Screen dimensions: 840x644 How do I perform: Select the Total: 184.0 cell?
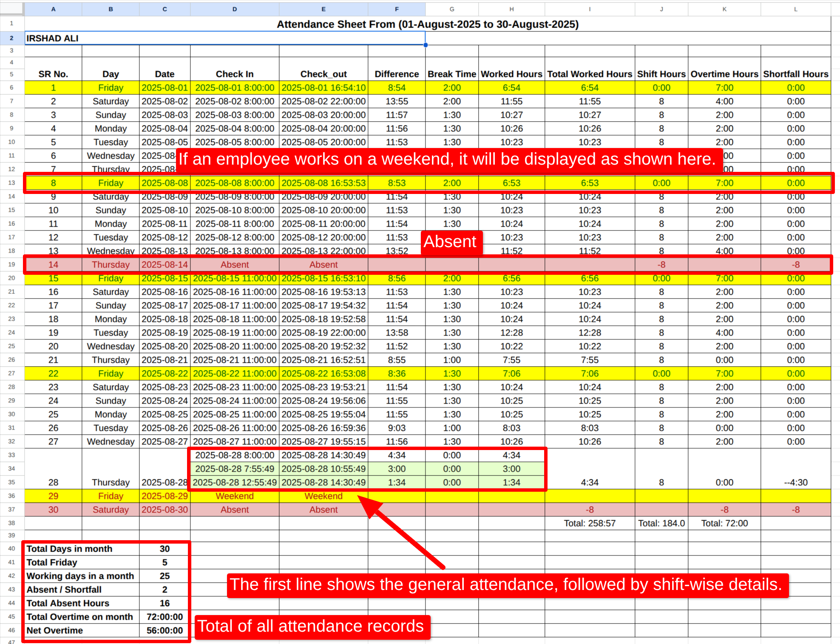pyautogui.click(x=661, y=523)
